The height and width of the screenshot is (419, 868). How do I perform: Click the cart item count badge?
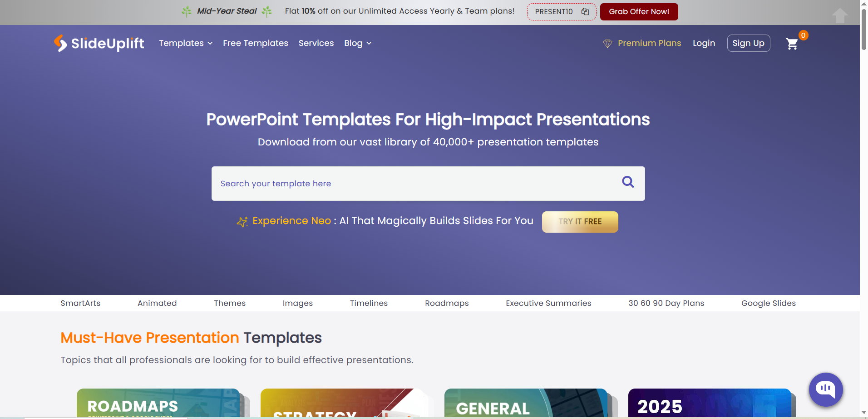pos(803,35)
